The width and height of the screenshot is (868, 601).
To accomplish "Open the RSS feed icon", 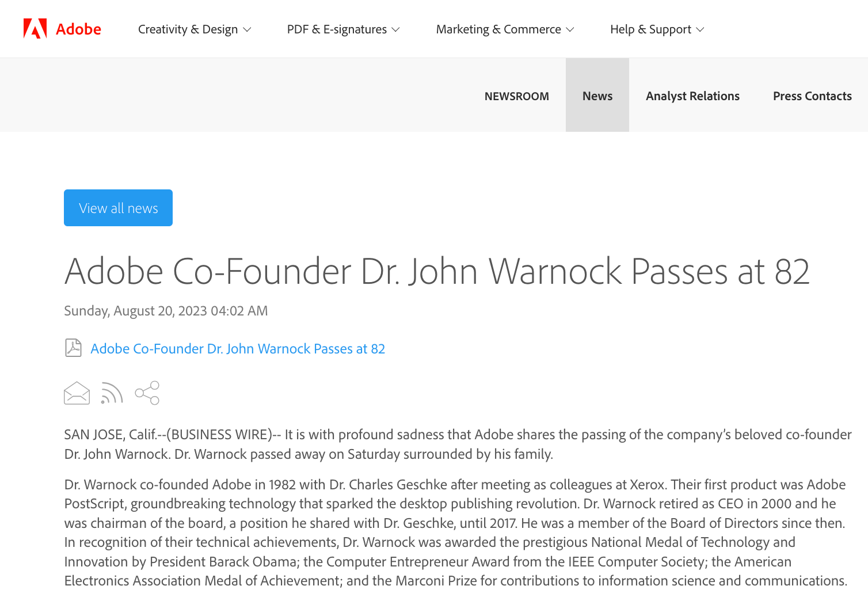I will tap(112, 393).
